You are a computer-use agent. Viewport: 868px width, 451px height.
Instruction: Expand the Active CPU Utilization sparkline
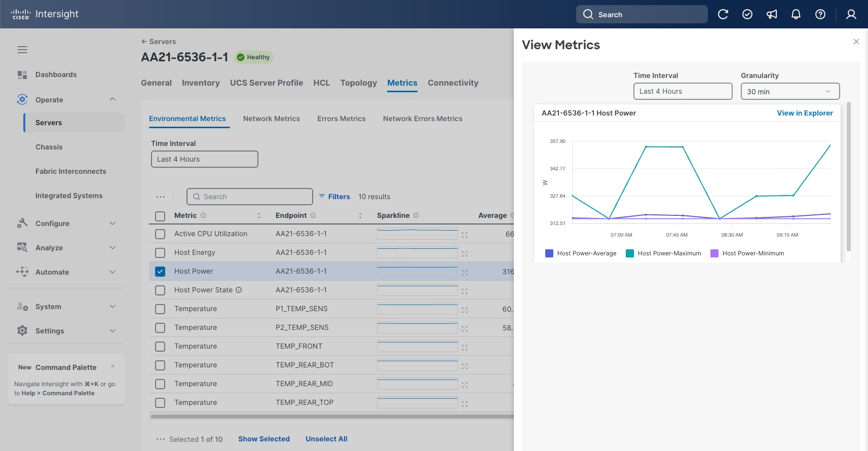point(465,235)
